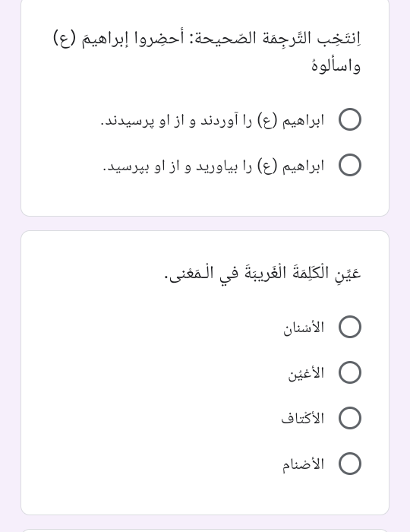
Task: Choose radio option "بیاورید و از او بپرسید"
Action: click(x=350, y=165)
